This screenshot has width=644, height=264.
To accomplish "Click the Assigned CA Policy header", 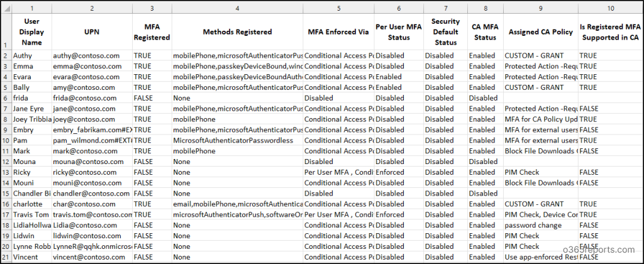I will [540, 31].
